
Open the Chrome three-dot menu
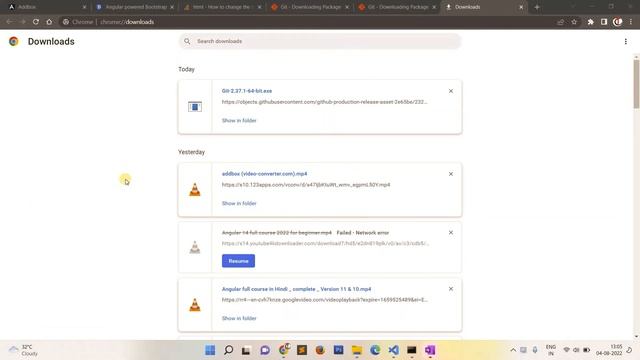click(x=631, y=22)
